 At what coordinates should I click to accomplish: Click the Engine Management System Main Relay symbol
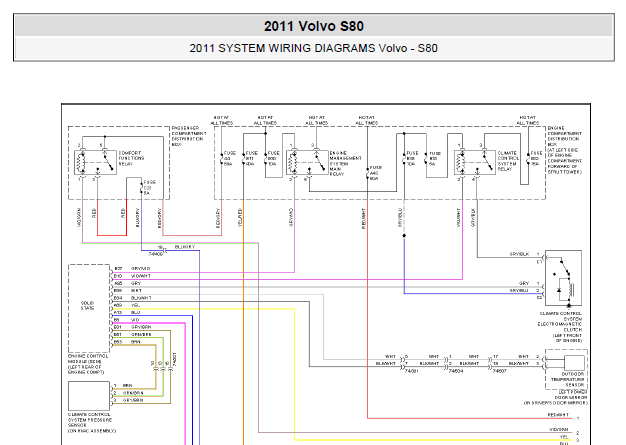coord(307,162)
